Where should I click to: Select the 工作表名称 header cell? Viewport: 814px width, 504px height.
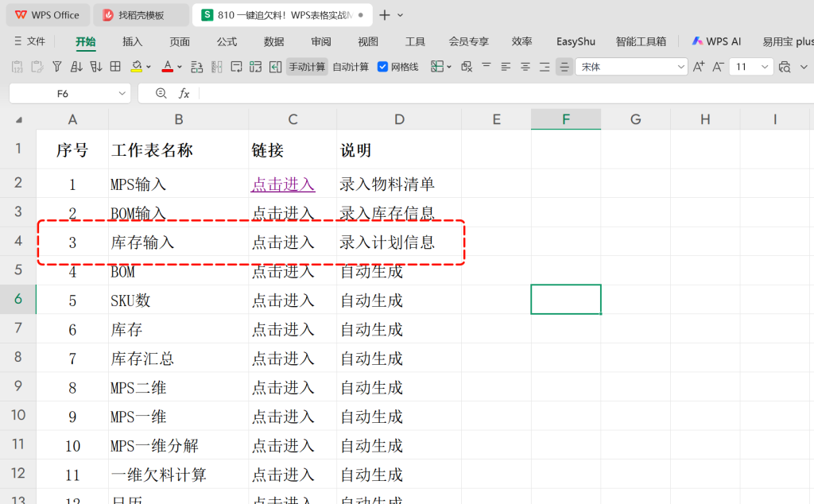pyautogui.click(x=178, y=150)
